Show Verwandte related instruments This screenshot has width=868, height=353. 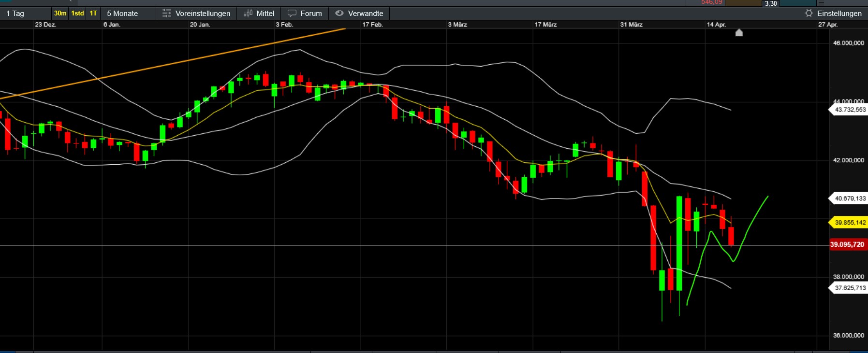[359, 14]
